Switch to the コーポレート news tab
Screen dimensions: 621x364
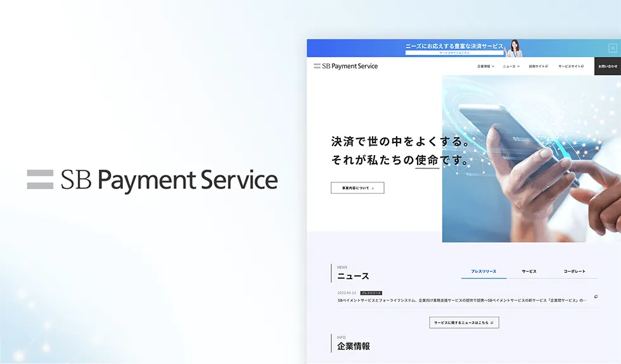(574, 272)
